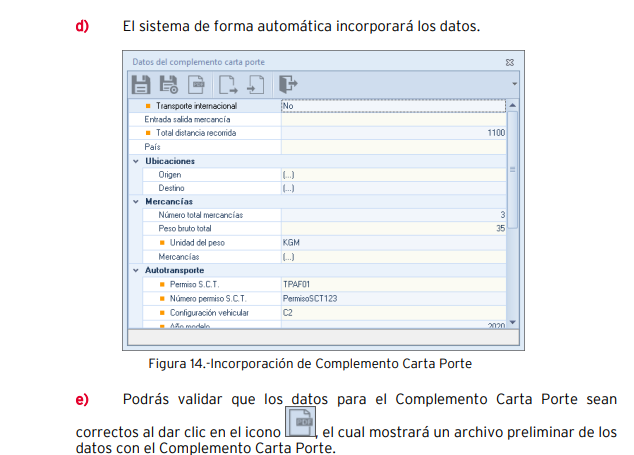634x455 pixels.
Task: Collapse the Autotransporte section
Action: [136, 270]
